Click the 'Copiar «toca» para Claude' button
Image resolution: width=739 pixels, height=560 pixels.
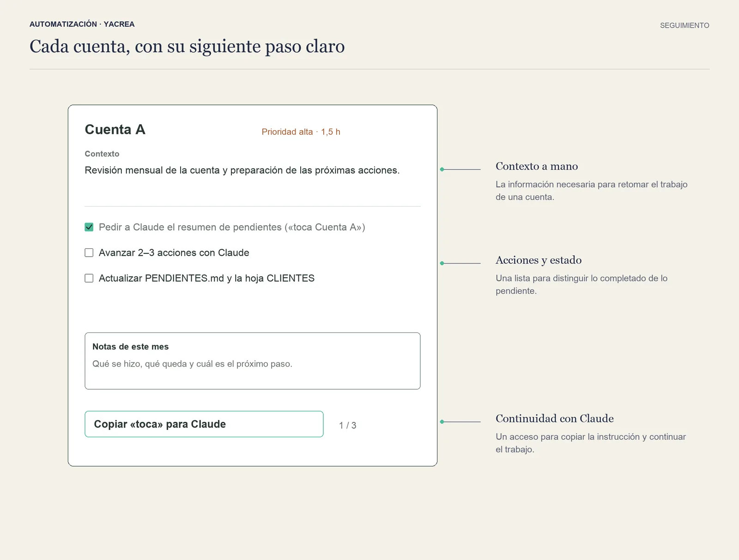tap(204, 424)
